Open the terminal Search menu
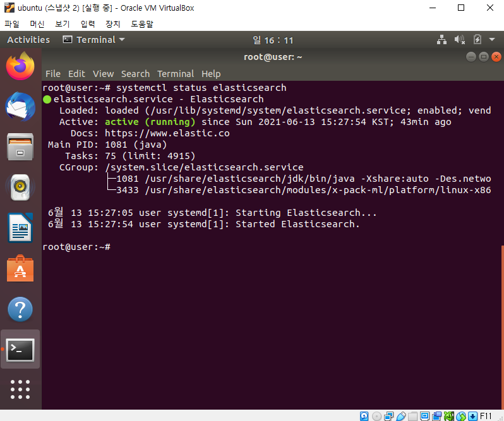Viewport: 504px width, 421px height. [135, 74]
